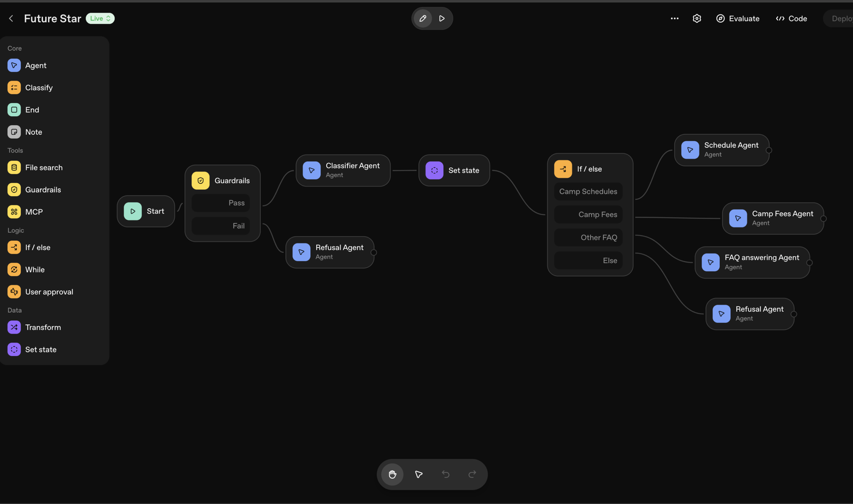
Task: Add MCP tool from sidebar
Action: (x=34, y=212)
